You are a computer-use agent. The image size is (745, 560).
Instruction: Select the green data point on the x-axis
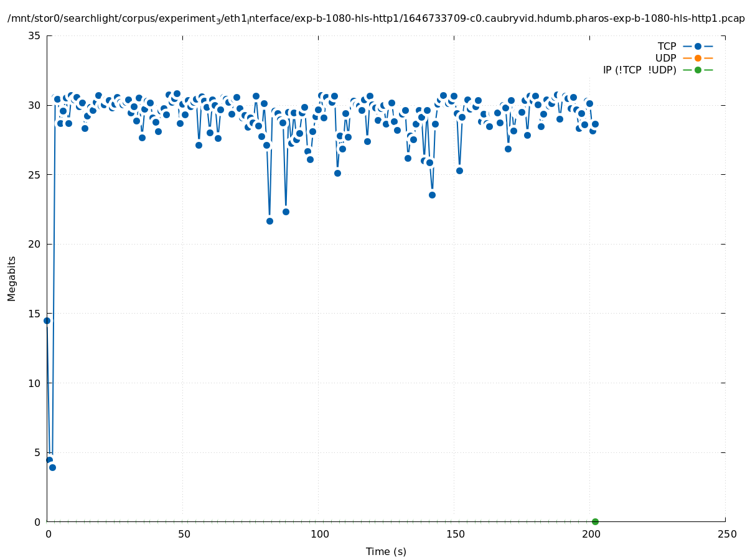click(x=595, y=521)
